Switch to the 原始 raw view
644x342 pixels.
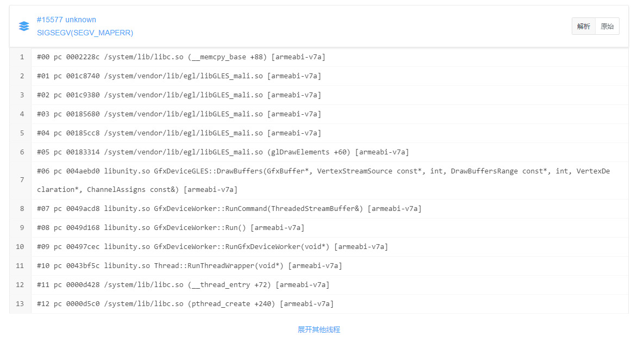tap(607, 26)
